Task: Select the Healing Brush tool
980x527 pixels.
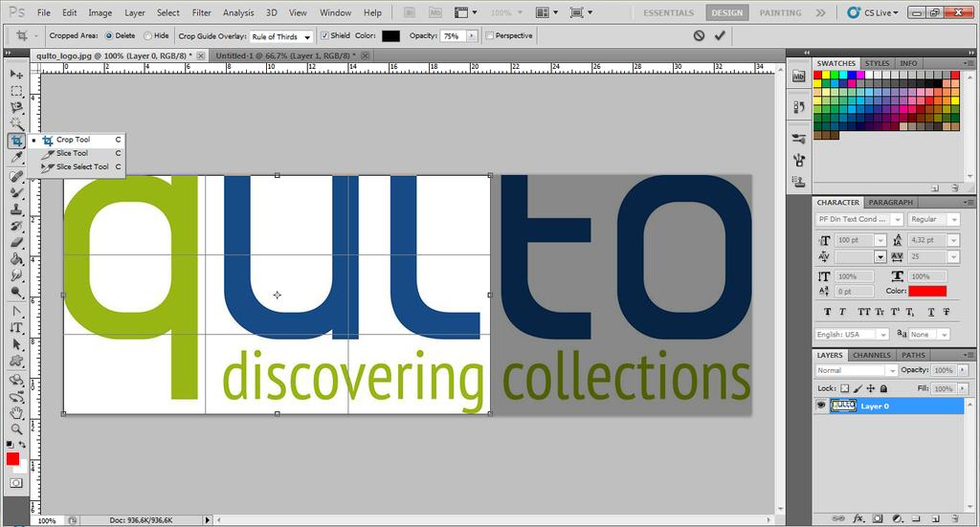Action: (x=16, y=177)
